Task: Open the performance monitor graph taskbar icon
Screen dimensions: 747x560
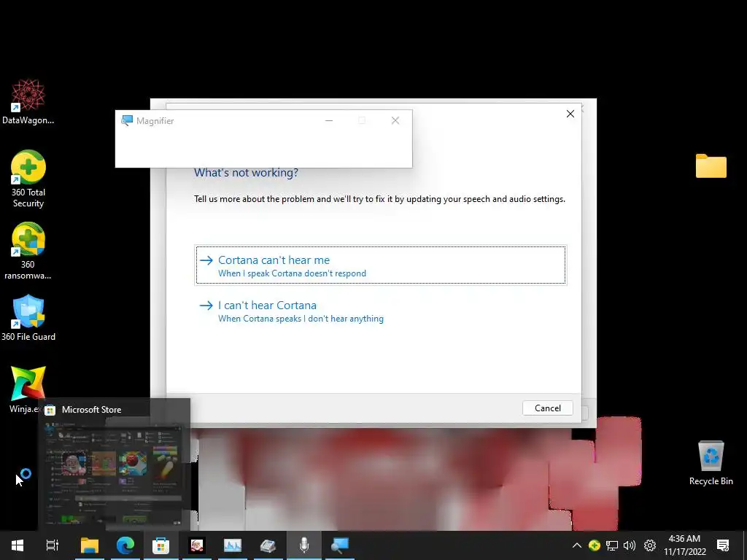Action: pos(233,545)
